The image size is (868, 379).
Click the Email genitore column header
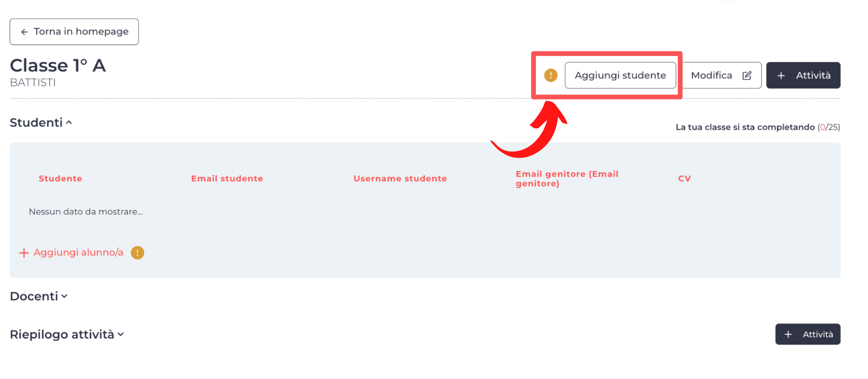pos(567,179)
